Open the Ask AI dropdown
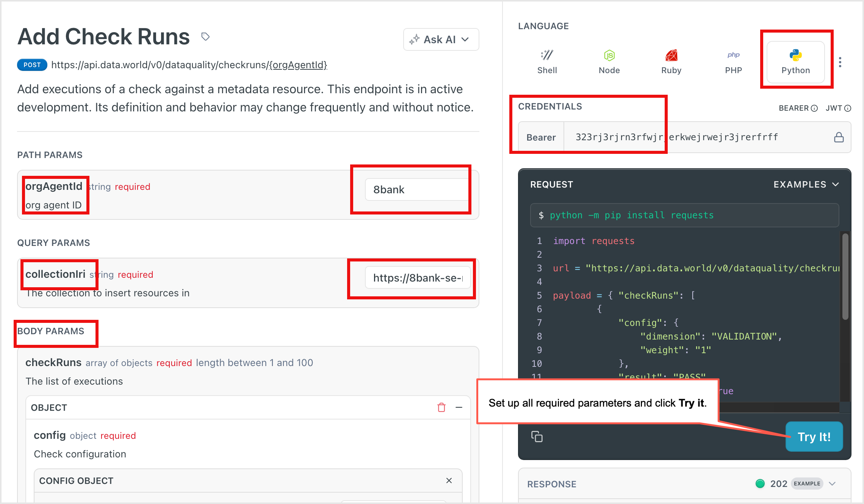 pos(441,39)
